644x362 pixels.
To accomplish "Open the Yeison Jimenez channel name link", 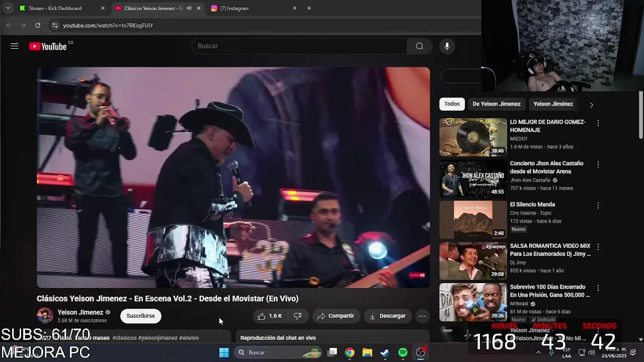I will 80,312.
